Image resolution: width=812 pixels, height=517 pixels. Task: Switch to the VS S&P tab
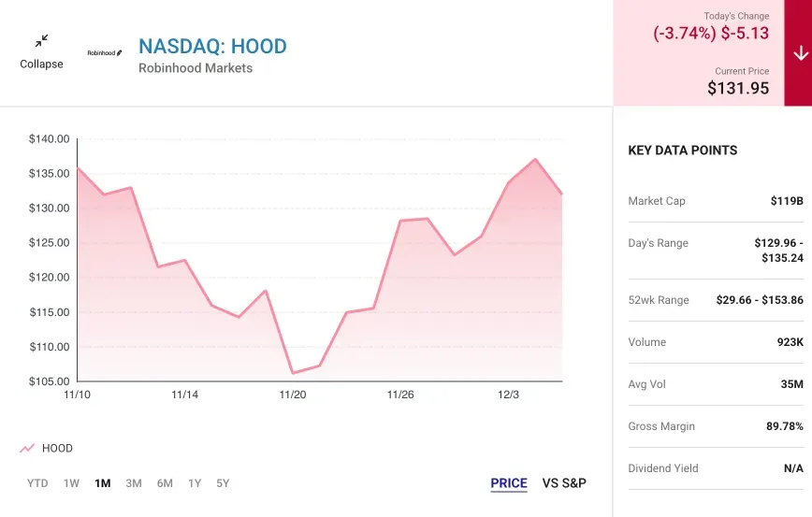pos(564,483)
